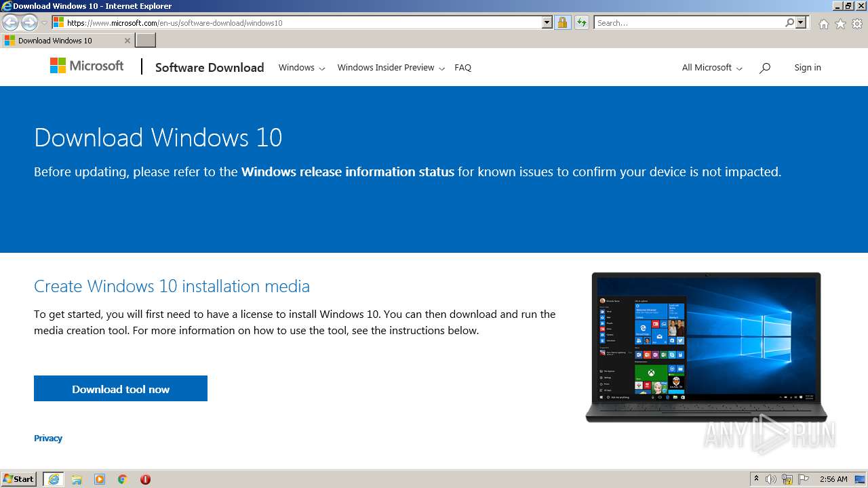This screenshot has width=868, height=488.
Task: Refresh the page with the green arrows
Action: 581,22
